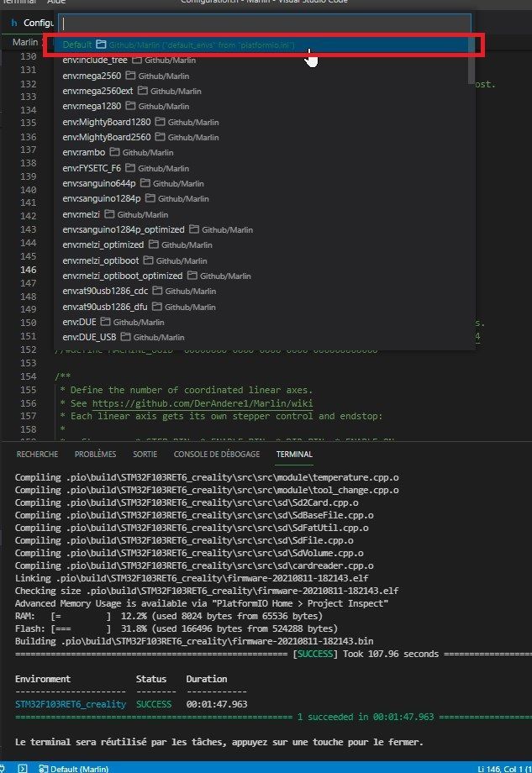Click the environment list scrollbar thumb

pos(471,59)
